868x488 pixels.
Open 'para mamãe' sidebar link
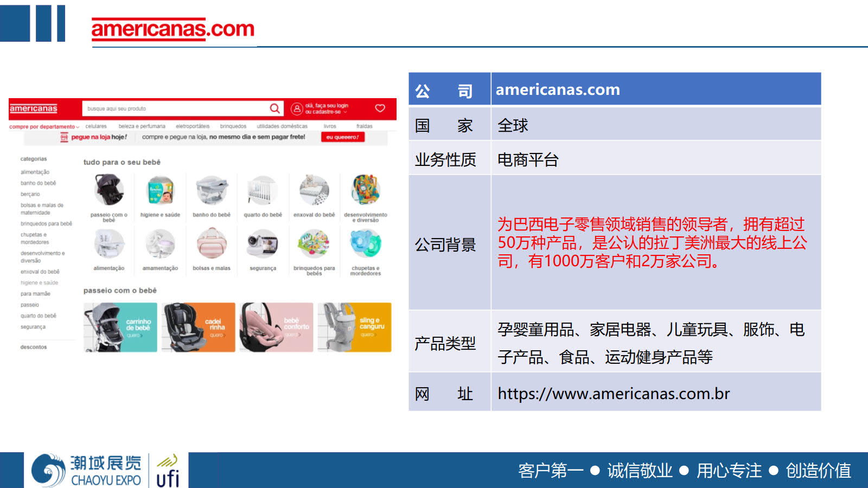click(35, 294)
